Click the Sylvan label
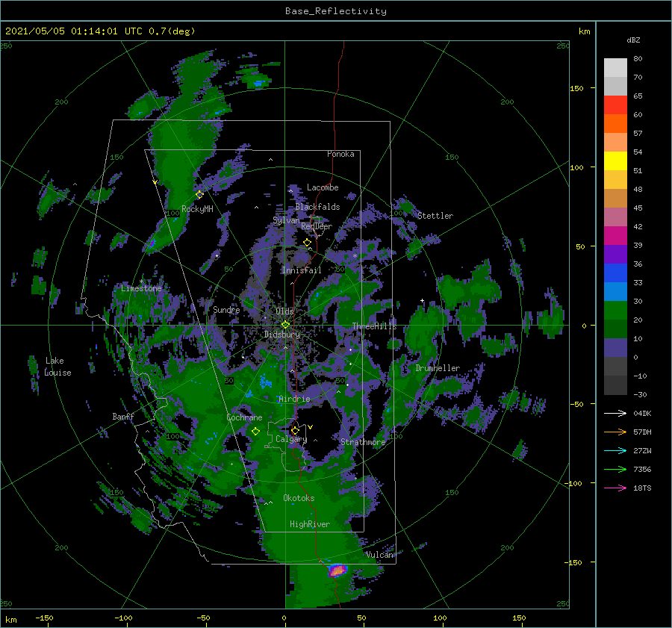672x628 pixels. (x=286, y=220)
